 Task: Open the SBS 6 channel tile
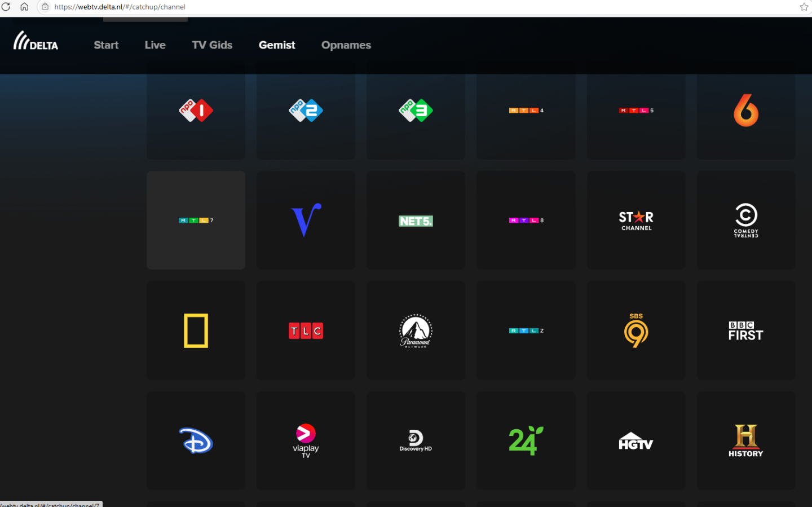[745, 111]
